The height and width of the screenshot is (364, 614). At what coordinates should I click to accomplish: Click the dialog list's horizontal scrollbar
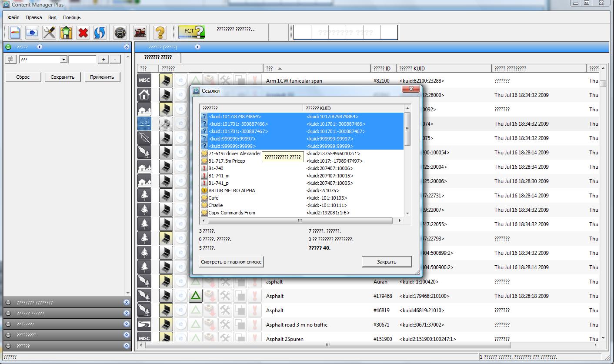pyautogui.click(x=300, y=221)
